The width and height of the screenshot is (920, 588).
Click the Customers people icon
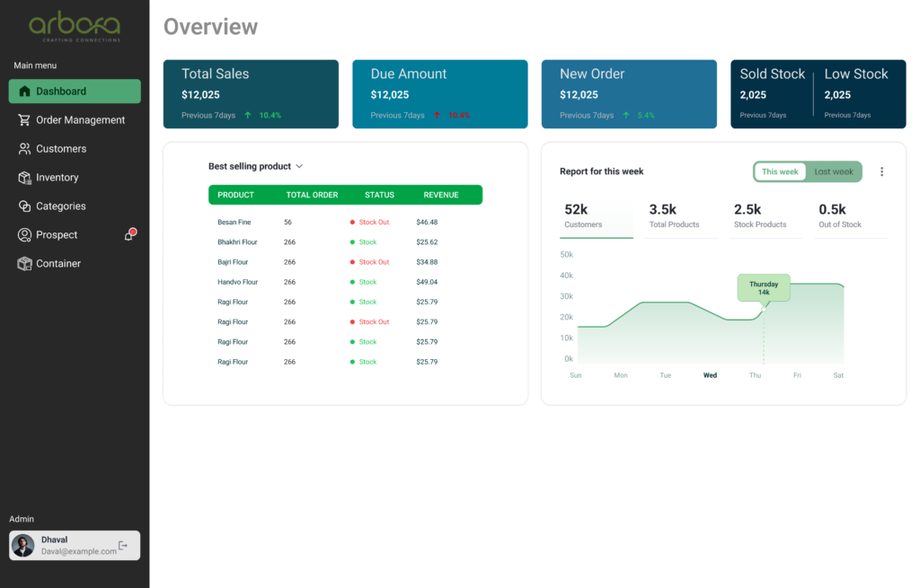24,149
